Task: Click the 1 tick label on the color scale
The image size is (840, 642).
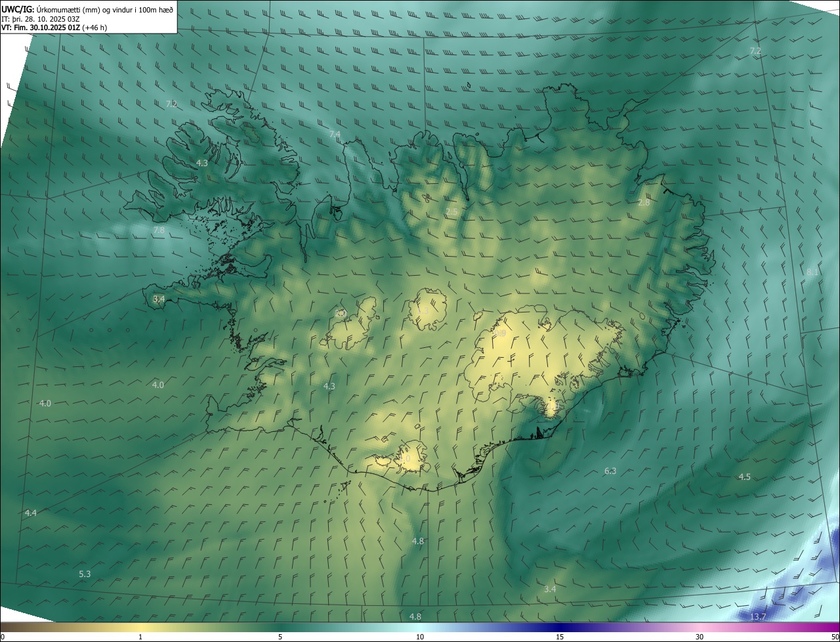Action: coord(140,637)
